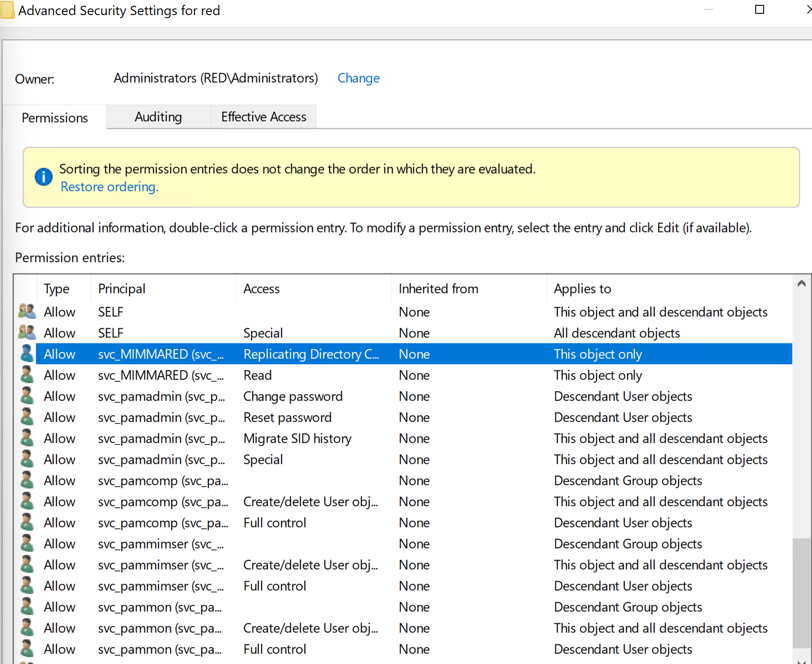Click the Change owner link

[358, 78]
